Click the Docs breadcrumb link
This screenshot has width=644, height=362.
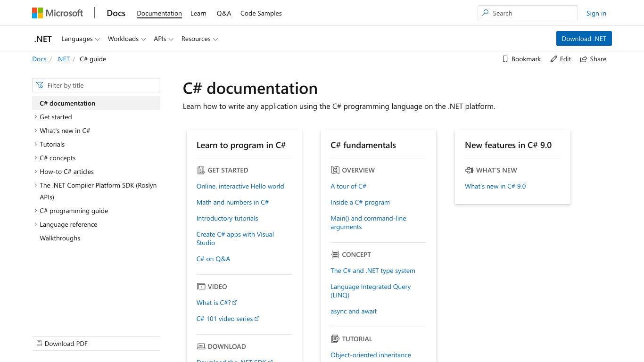(x=39, y=59)
